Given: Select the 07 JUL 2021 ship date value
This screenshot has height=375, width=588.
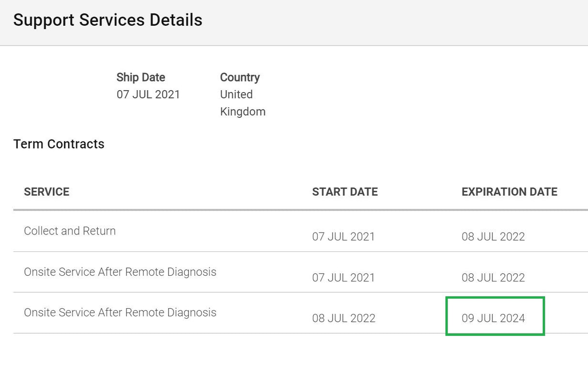Looking at the screenshot, I should click(x=148, y=94).
